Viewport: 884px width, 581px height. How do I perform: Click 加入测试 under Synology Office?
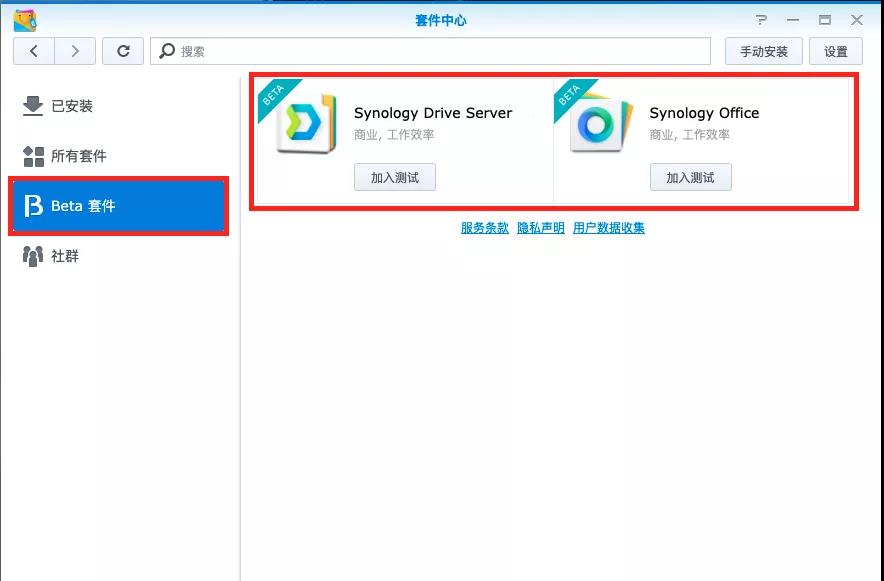(690, 177)
